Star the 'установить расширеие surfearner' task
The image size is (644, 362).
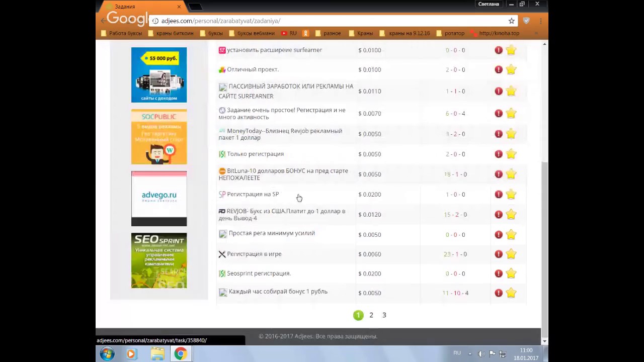pos(511,50)
